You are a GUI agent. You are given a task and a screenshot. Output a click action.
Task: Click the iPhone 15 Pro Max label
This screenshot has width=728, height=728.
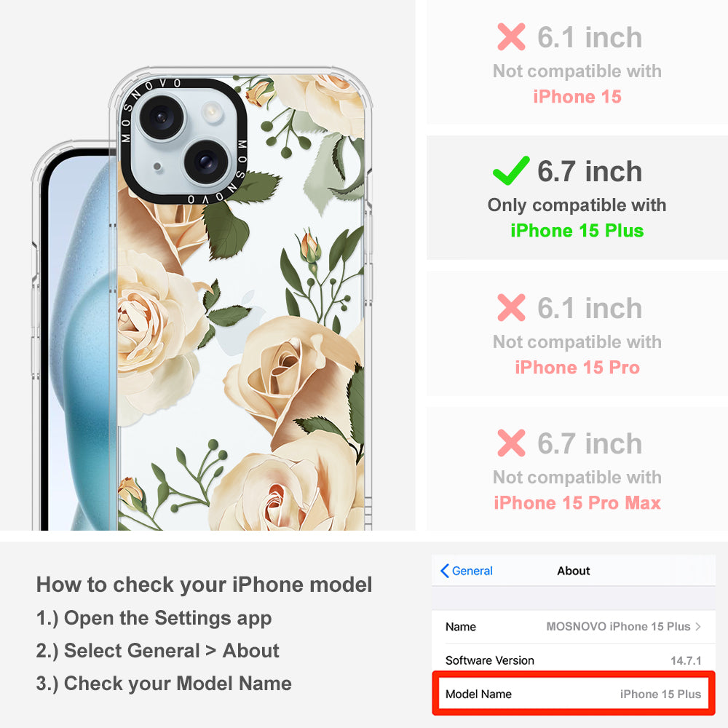[x=577, y=503]
